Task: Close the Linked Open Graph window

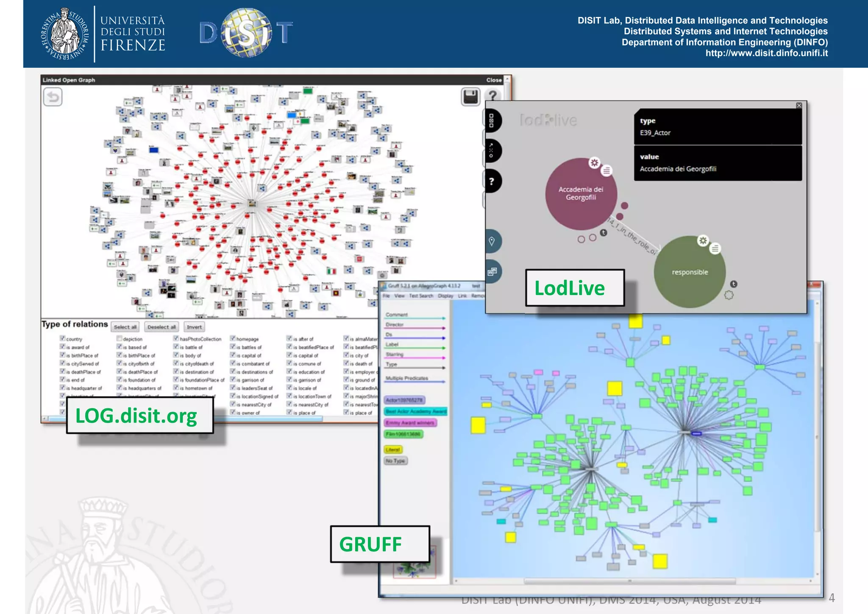Action: pos(494,80)
